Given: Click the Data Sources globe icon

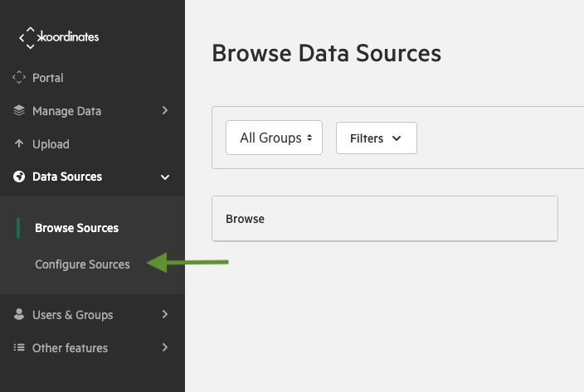Looking at the screenshot, I should (x=19, y=177).
